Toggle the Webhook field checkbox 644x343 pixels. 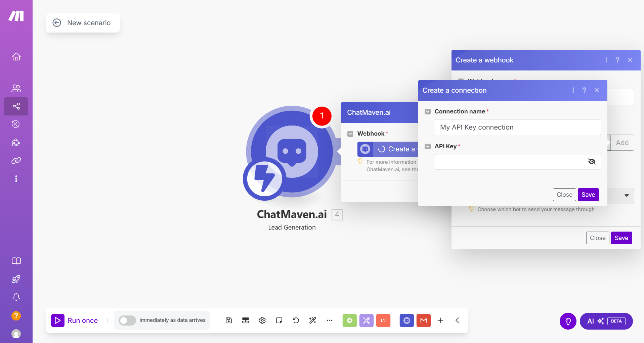click(x=350, y=134)
